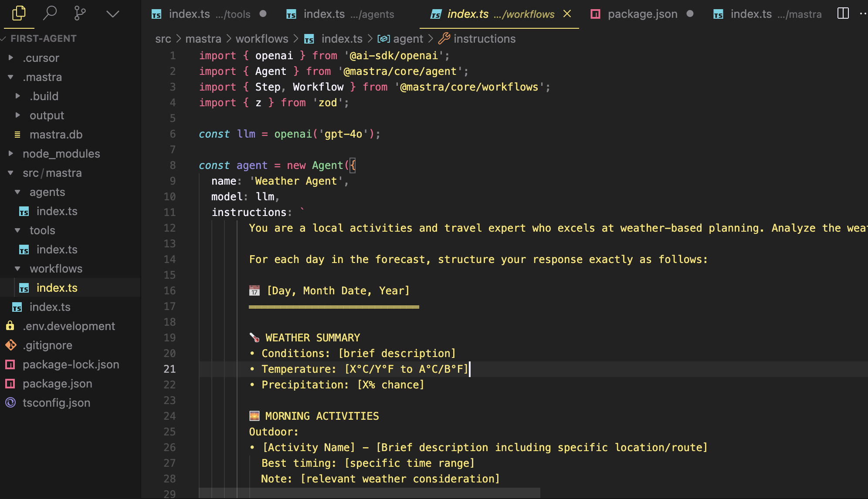
Task: Open the package-lock.json file
Action: pyautogui.click(x=70, y=364)
